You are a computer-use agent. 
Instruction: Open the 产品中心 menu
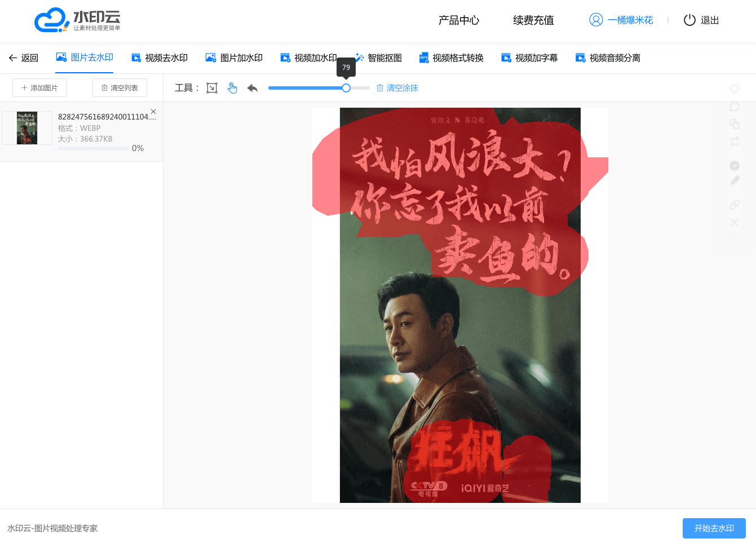point(459,20)
